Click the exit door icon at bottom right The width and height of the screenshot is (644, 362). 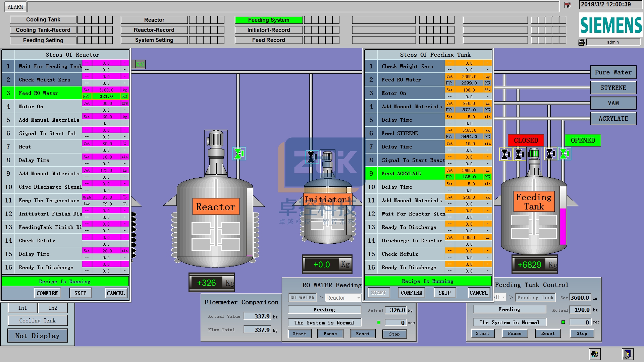(628, 354)
